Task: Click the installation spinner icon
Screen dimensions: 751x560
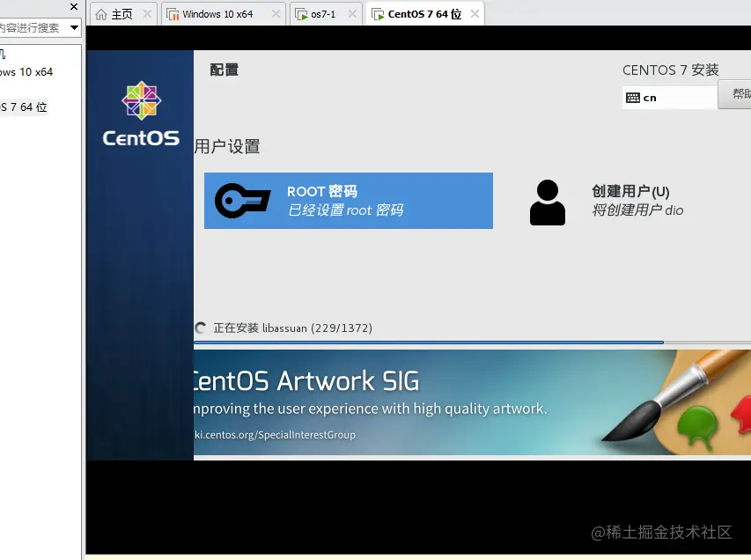Action: tap(201, 328)
